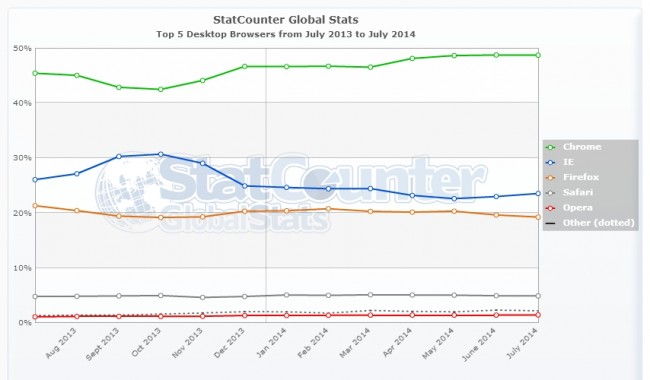This screenshot has height=380, width=650.
Task: Click IE's data point at May 2014
Action: click(x=454, y=199)
